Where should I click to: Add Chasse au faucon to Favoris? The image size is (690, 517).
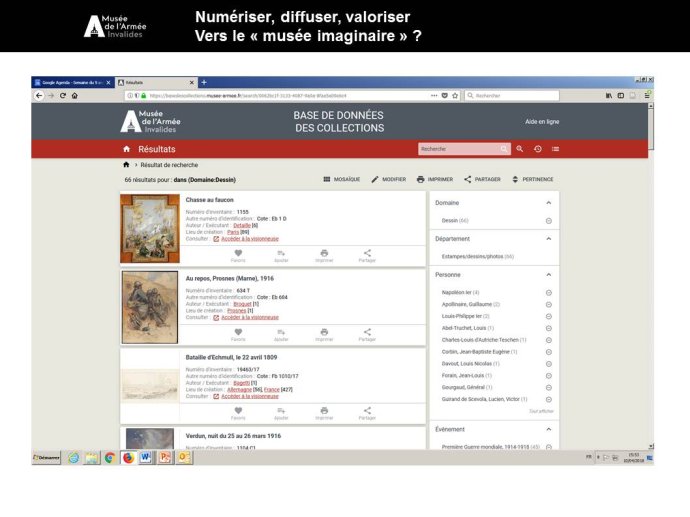pos(238,256)
